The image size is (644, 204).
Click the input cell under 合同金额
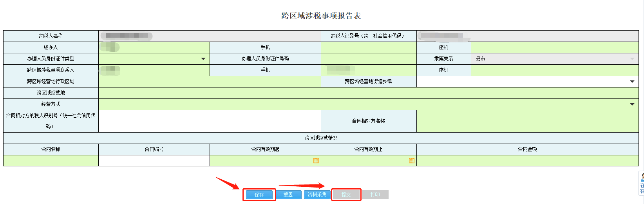527,161
